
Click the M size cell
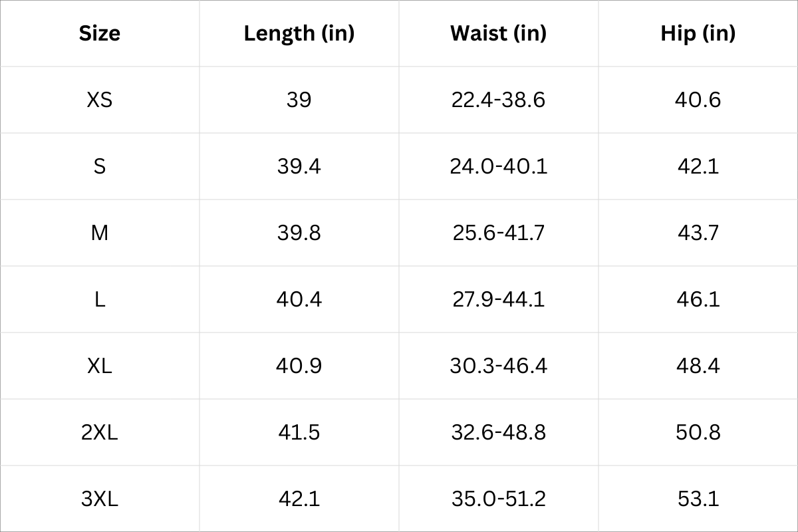coord(100,233)
